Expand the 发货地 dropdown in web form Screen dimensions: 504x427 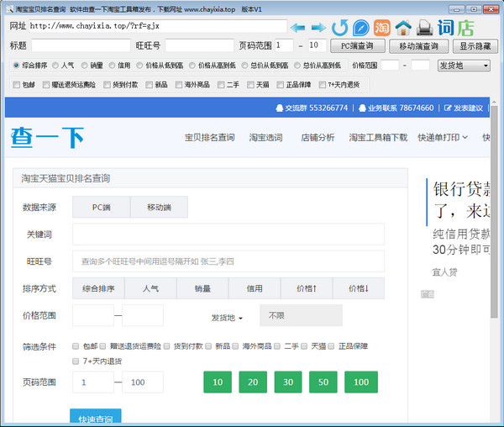click(227, 318)
